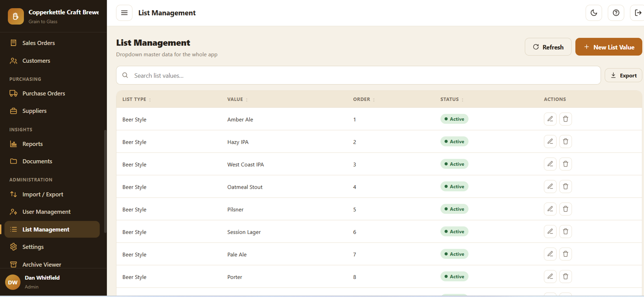Select the Hazy IPA value text
Viewport: 644px width, 297px height.
coord(238,142)
